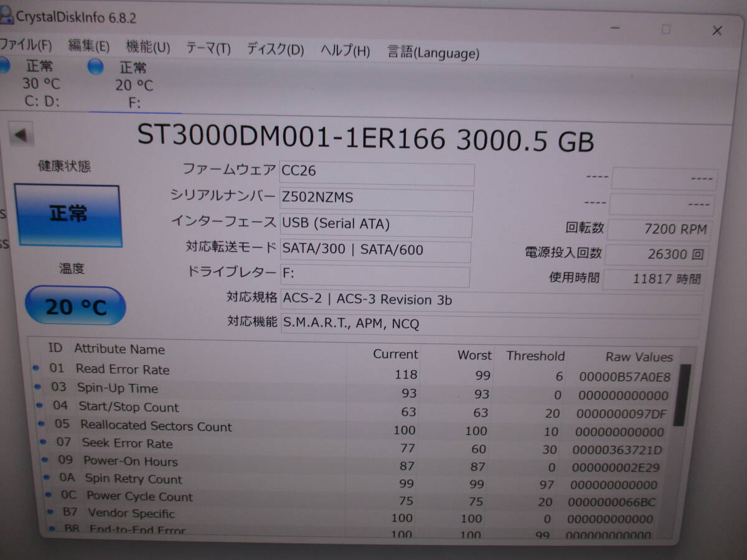Click the Attribute Name column header
This screenshot has width=747, height=560.
click(x=120, y=350)
